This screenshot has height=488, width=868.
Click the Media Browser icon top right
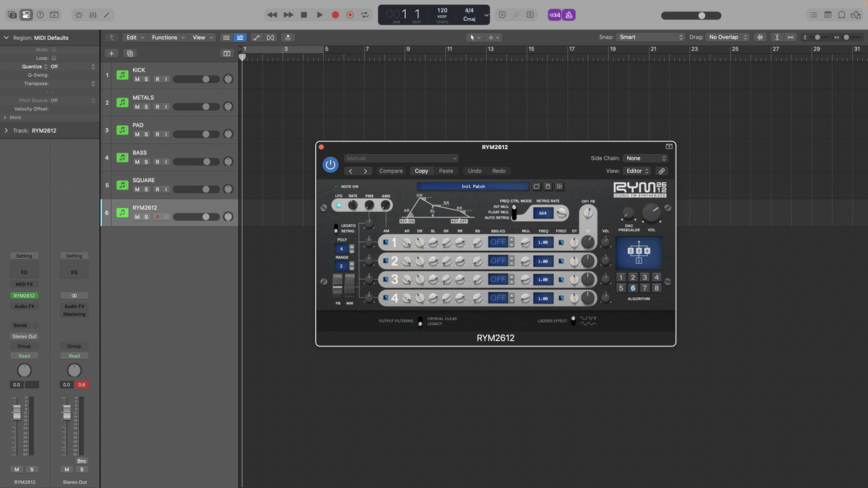tap(856, 14)
